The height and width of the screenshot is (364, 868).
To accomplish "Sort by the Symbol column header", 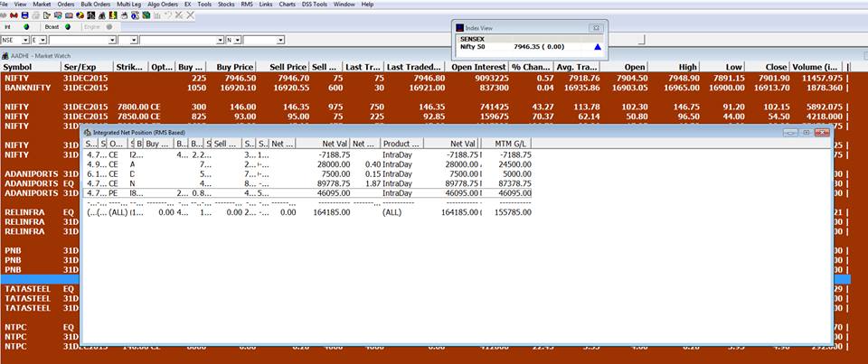I will 31,67.
